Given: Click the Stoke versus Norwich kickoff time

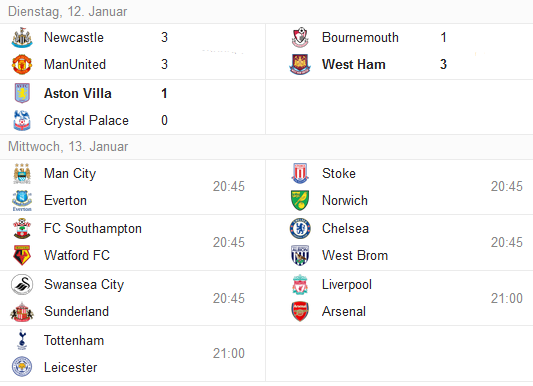Looking at the screenshot, I should (x=506, y=186).
